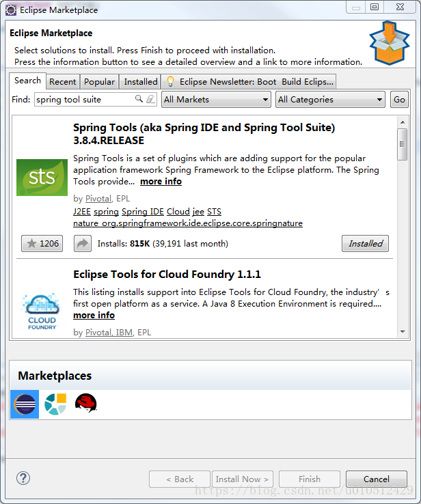Open the Eclipse Newsletter tab
This screenshot has height=504, width=421.
pos(249,82)
